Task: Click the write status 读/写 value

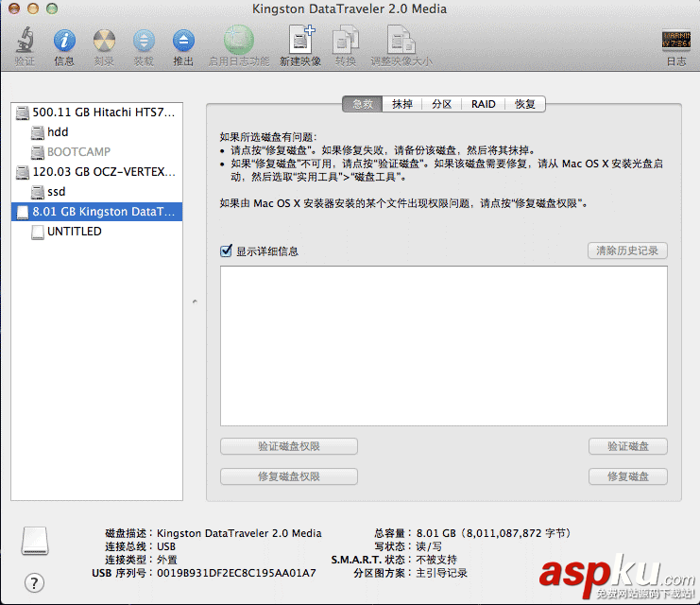Action: pyautogui.click(x=429, y=546)
